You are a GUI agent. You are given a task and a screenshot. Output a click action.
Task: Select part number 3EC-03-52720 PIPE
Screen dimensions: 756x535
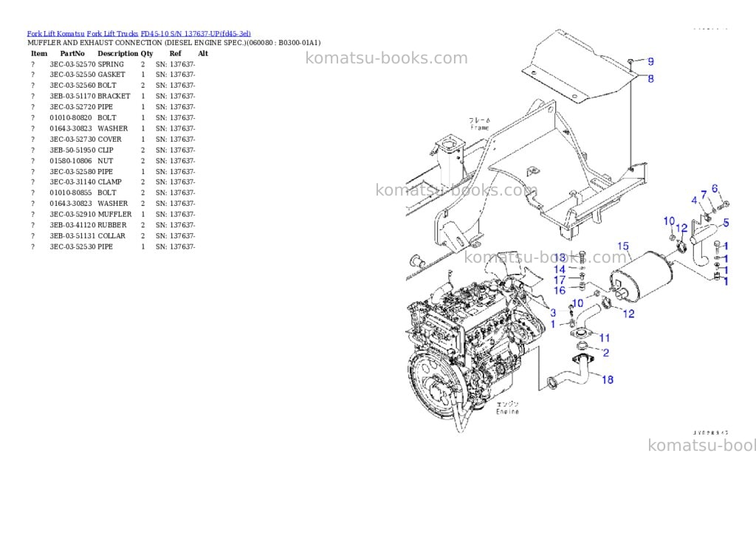(x=81, y=107)
